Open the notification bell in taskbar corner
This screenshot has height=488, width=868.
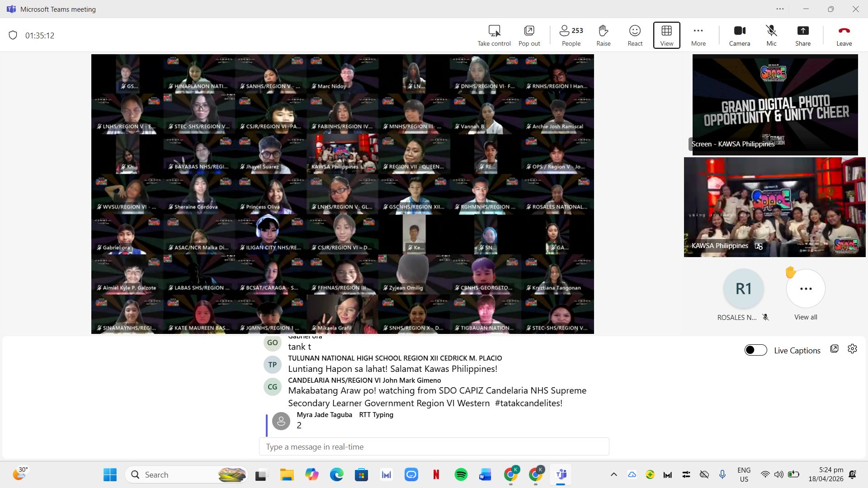[853, 474]
